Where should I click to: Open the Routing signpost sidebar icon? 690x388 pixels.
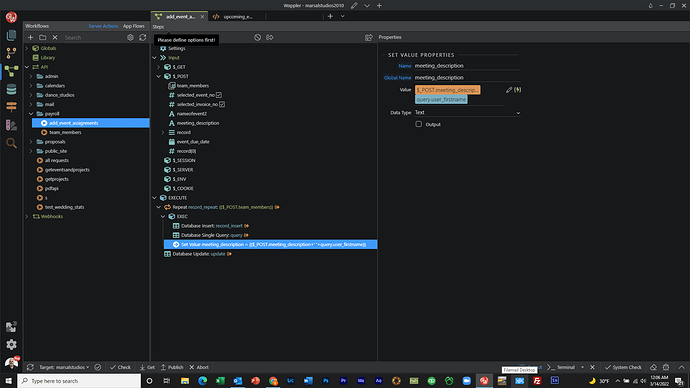(11, 107)
